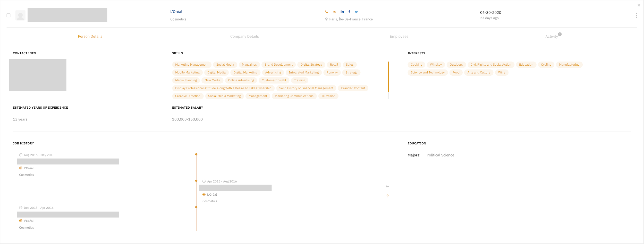
Task: Click the email envelope icon
Action: 334,12
